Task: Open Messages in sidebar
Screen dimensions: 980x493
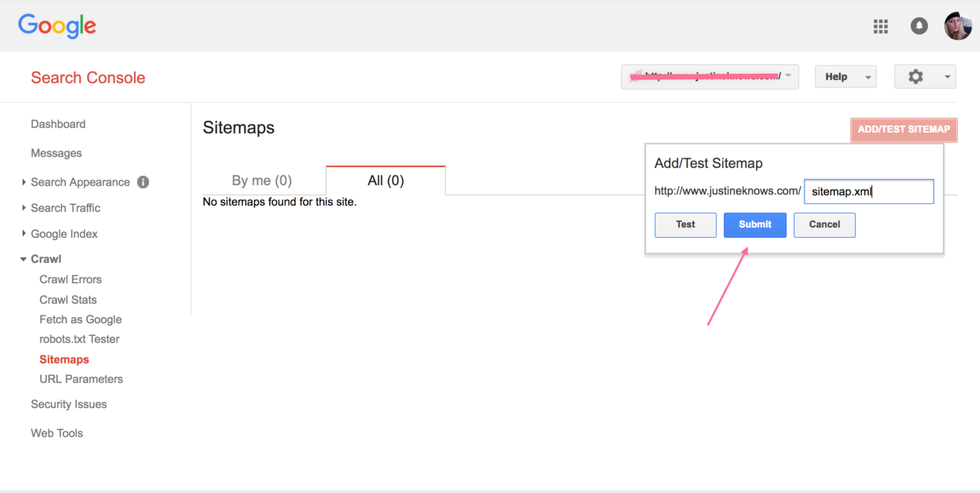Action: [56, 153]
